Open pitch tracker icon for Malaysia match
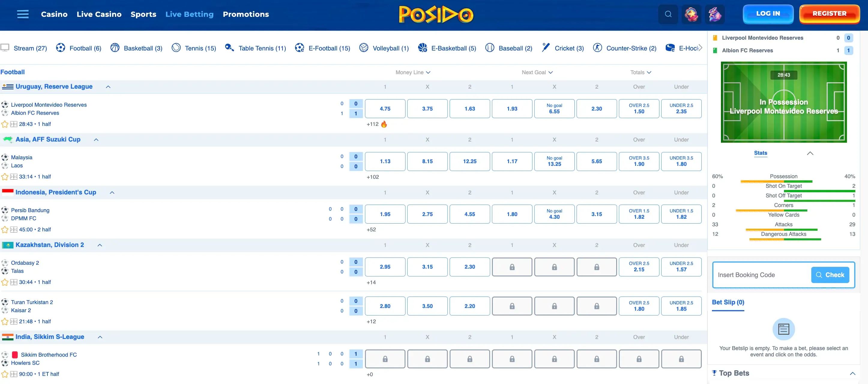 [14, 177]
